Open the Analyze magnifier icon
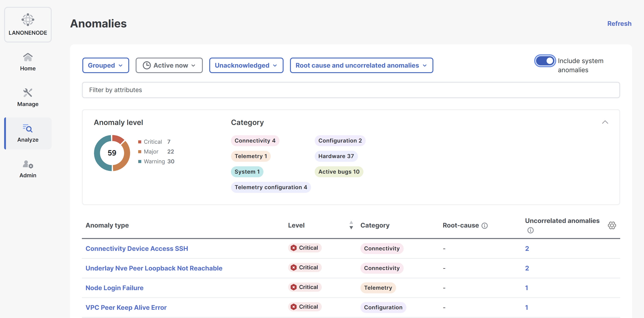 [x=28, y=128]
